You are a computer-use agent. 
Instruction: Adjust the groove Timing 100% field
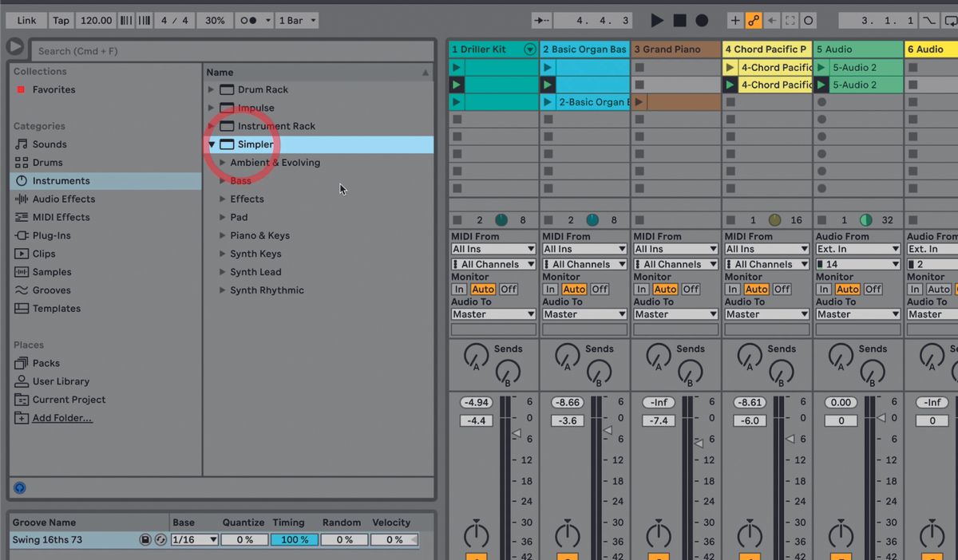[x=294, y=540]
